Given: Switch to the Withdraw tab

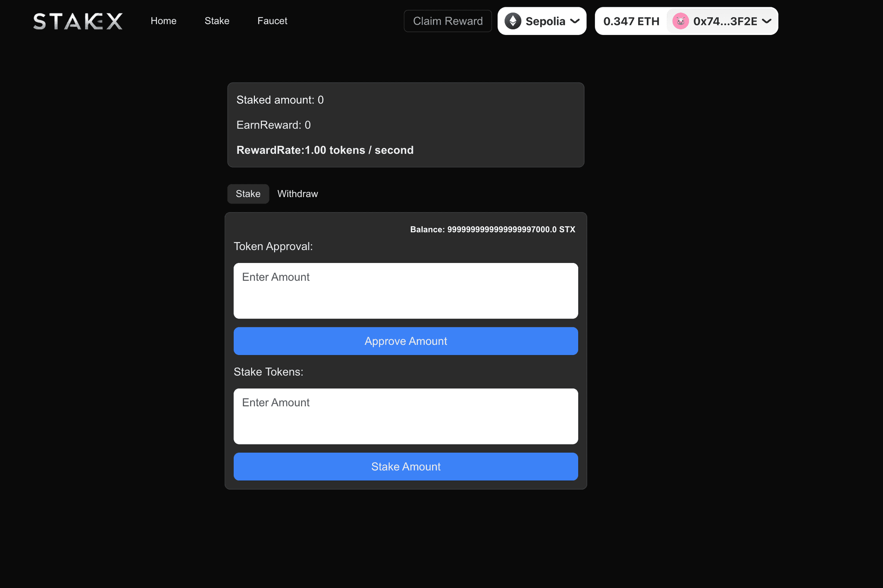Looking at the screenshot, I should [297, 194].
